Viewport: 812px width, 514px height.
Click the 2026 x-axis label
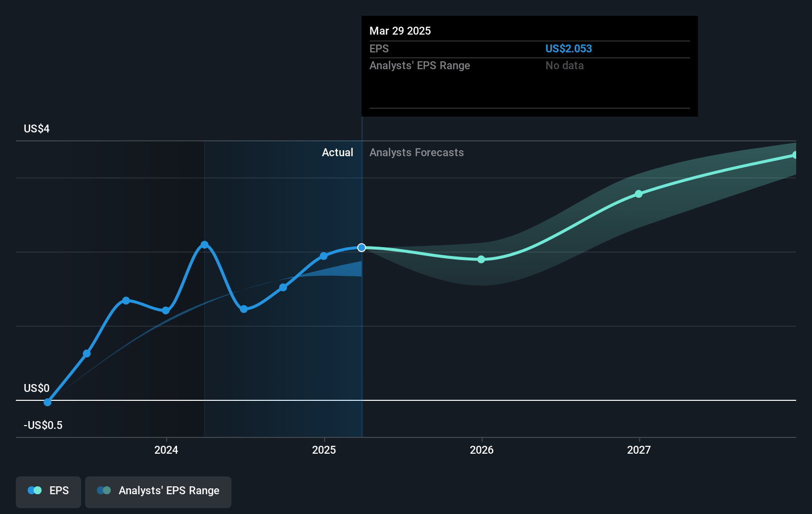point(482,450)
